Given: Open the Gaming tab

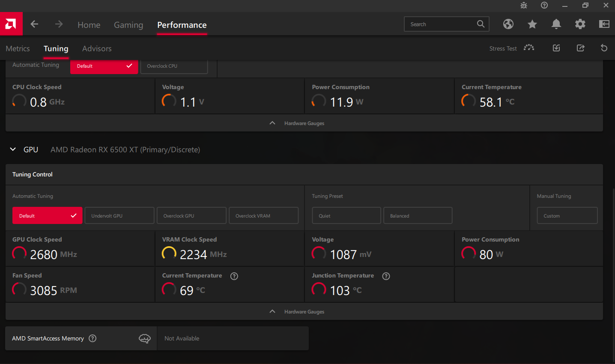Looking at the screenshot, I should [x=128, y=25].
